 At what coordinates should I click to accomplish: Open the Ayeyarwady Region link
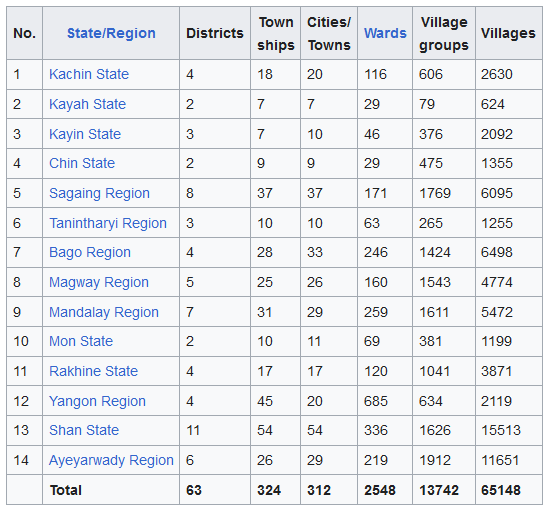click(x=111, y=460)
